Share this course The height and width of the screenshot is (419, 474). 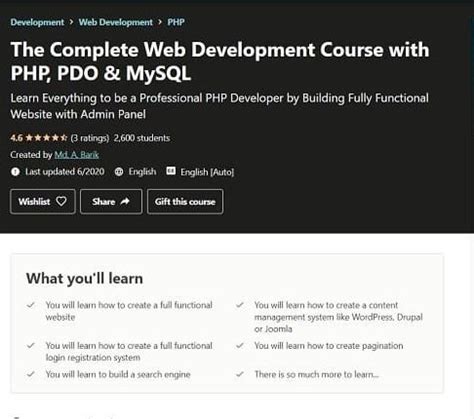(x=111, y=202)
